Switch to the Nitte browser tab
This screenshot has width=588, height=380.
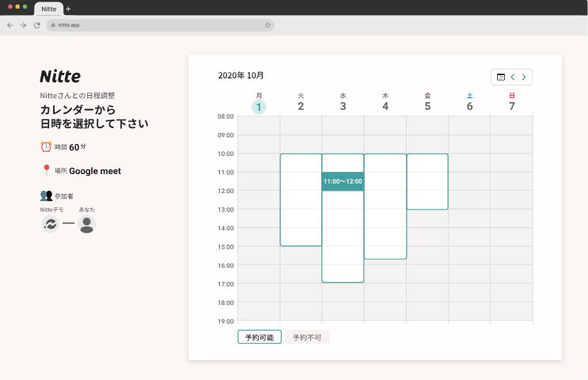coord(48,9)
